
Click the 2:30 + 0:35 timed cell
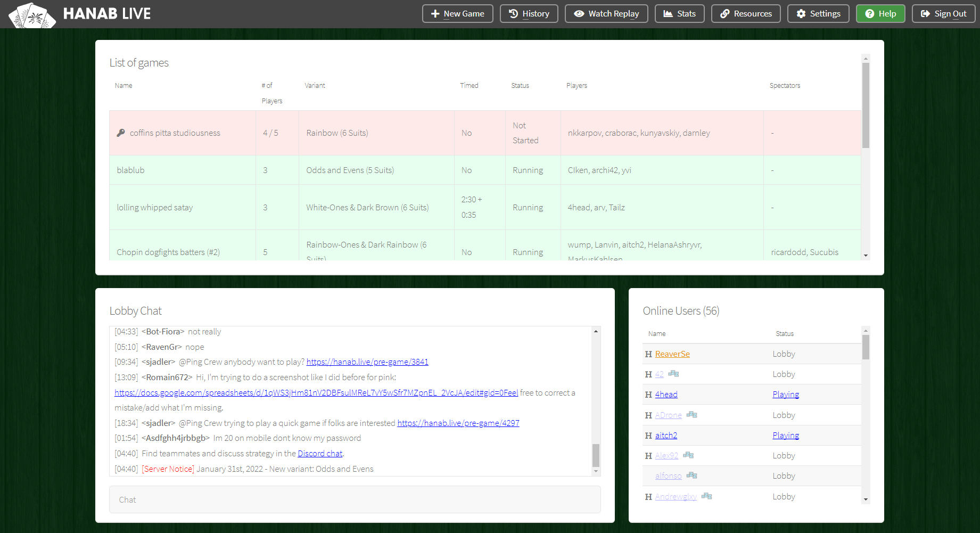pyautogui.click(x=480, y=208)
